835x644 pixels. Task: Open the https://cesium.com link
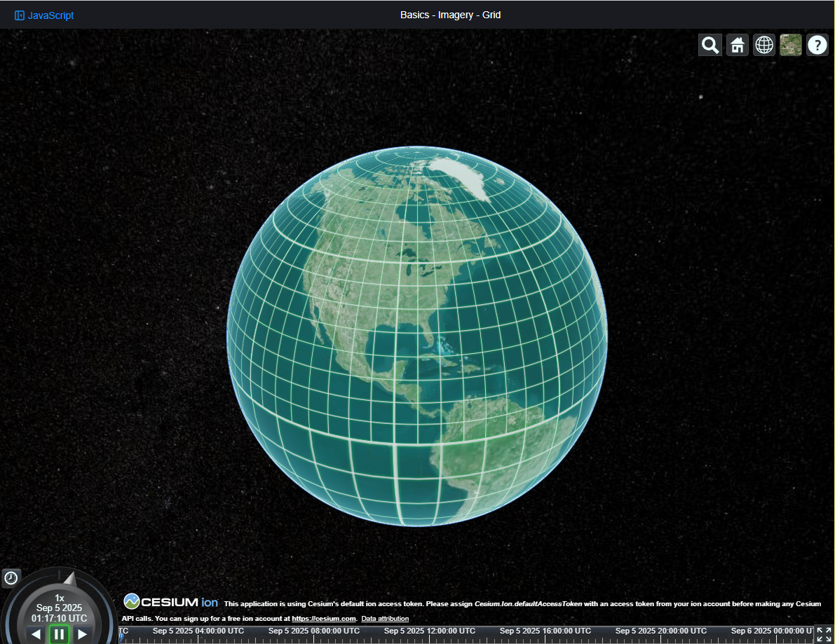(x=324, y=619)
